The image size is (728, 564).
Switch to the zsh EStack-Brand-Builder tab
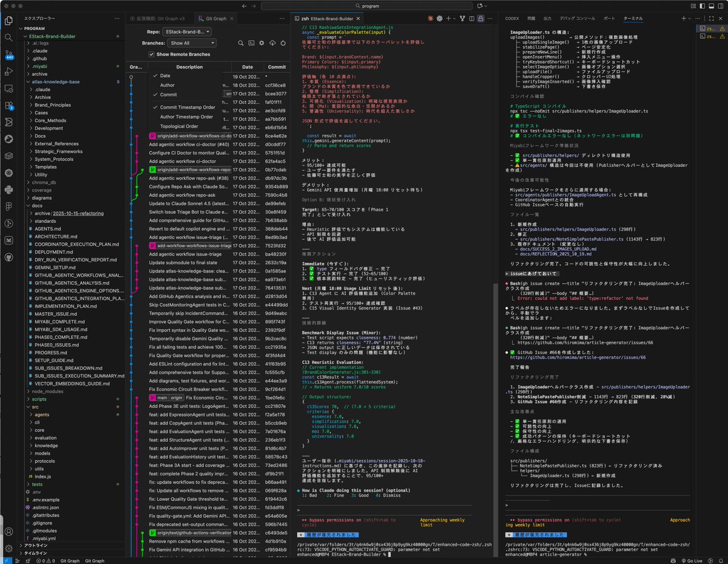(326, 19)
